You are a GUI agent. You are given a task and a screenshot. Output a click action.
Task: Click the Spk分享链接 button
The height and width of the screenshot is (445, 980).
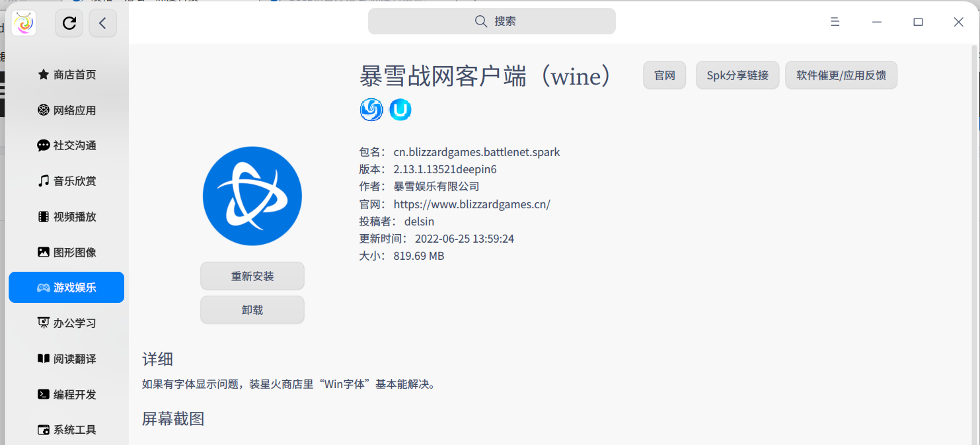coord(737,75)
